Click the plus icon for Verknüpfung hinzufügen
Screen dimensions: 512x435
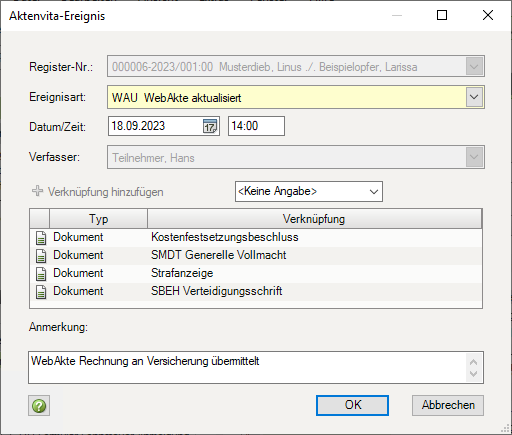(x=37, y=191)
